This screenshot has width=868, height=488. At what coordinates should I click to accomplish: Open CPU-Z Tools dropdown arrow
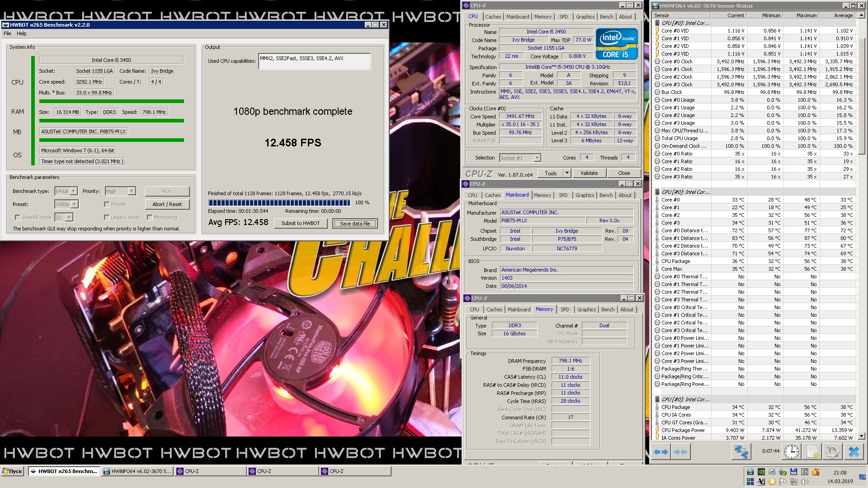567,173
